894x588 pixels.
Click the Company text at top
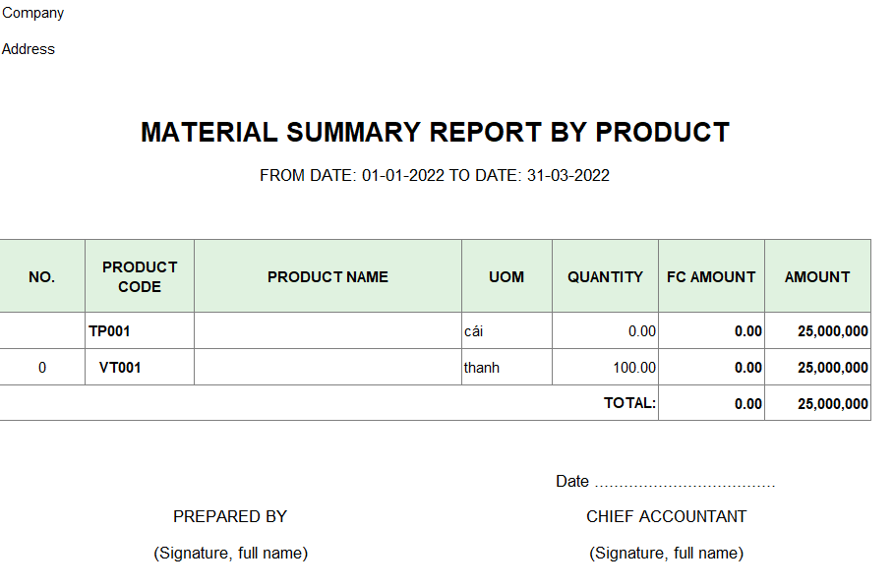(x=33, y=13)
